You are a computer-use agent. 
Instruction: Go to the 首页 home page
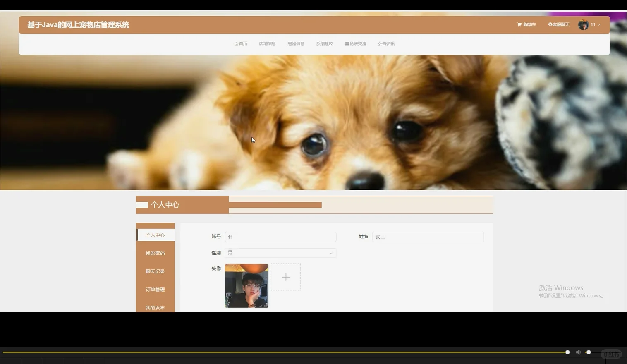coord(241,44)
